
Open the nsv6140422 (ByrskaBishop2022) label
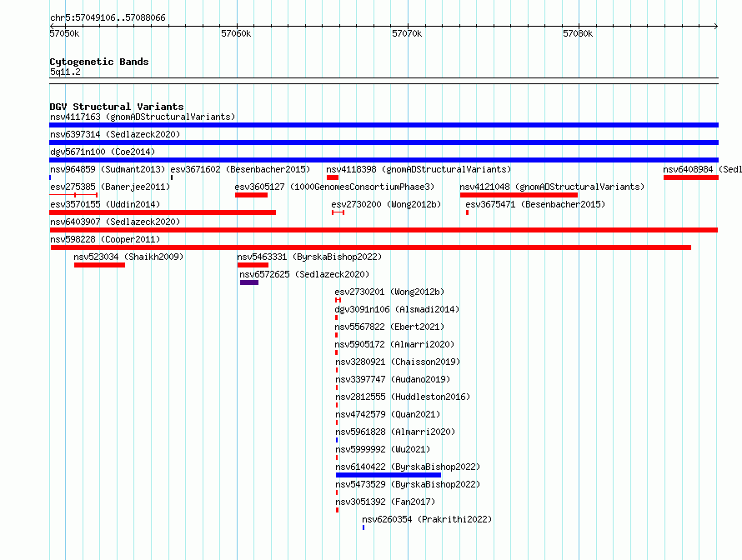click(408, 467)
